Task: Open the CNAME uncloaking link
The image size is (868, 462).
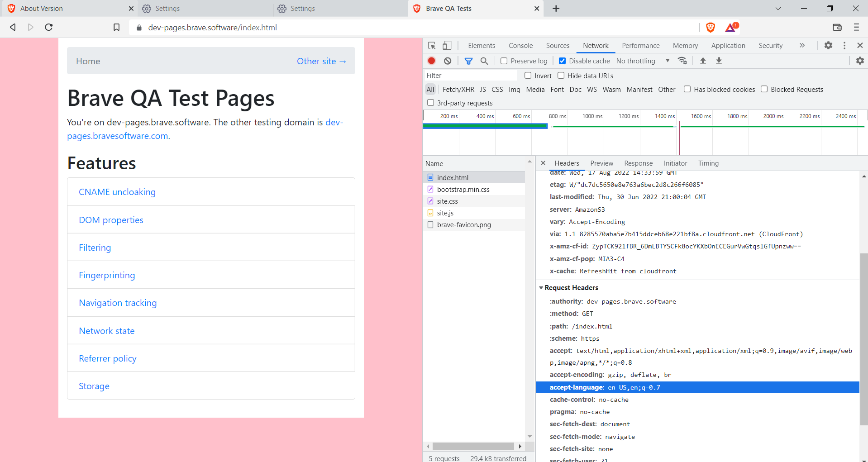Action: pyautogui.click(x=117, y=192)
